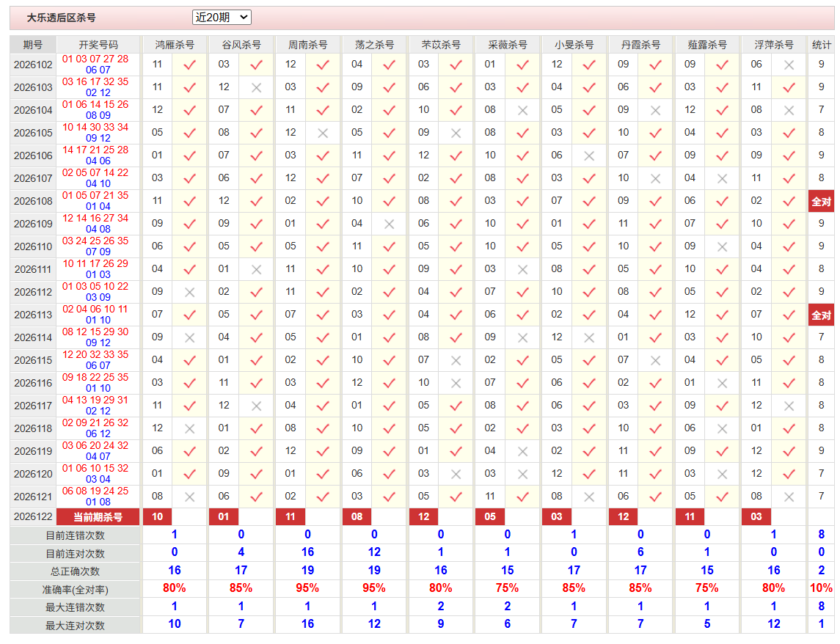Click the red check for 鸿雁杀号 in row 2026102

190,65
